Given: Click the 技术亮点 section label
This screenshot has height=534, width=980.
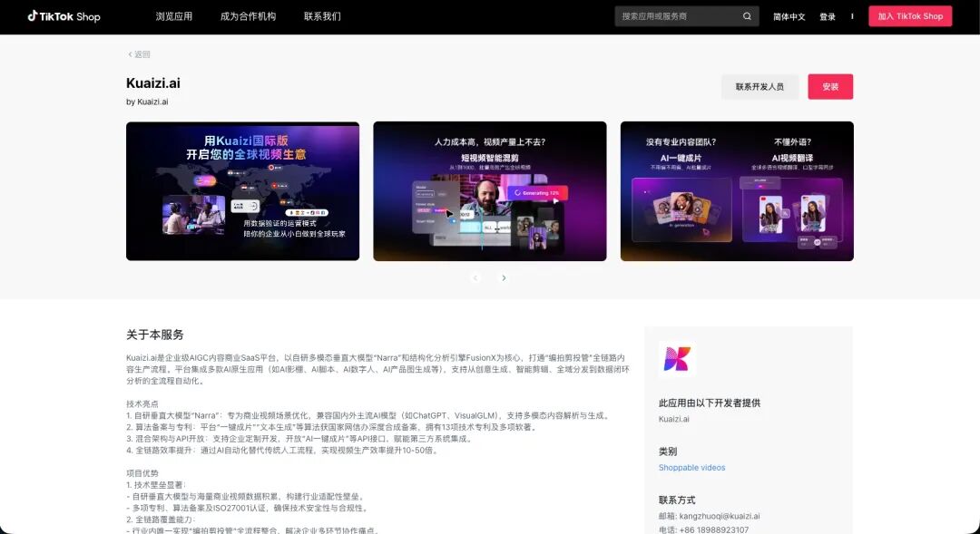Looking at the screenshot, I should [x=142, y=404].
